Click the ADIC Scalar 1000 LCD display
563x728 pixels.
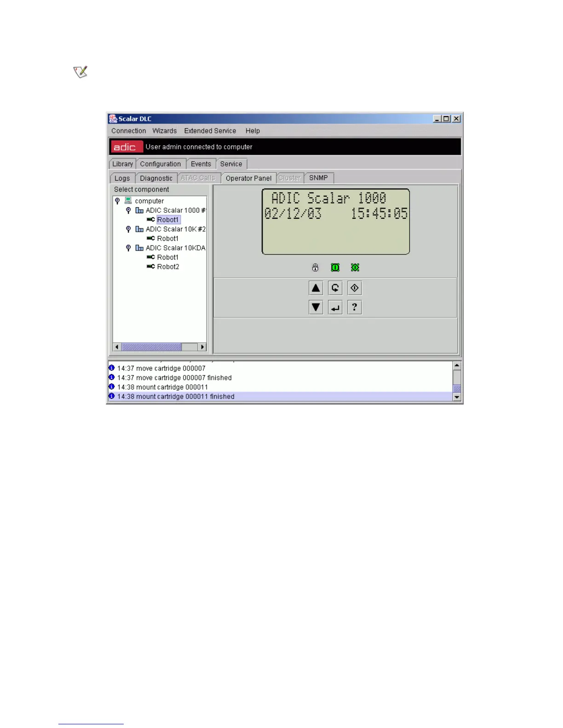336,222
